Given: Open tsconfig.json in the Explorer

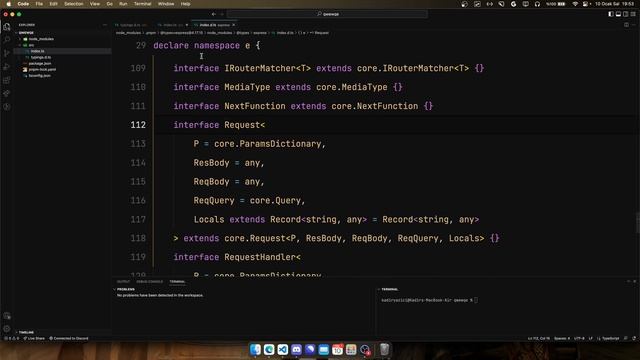Looking at the screenshot, I should 40,76.
